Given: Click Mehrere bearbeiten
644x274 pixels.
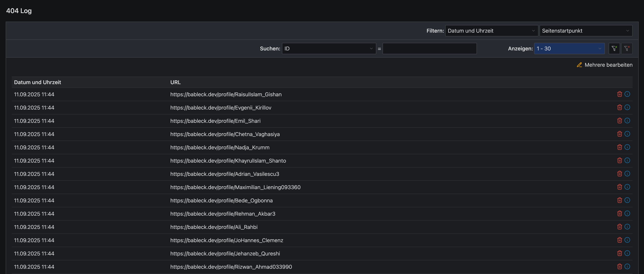Looking at the screenshot, I should [x=608, y=65].
